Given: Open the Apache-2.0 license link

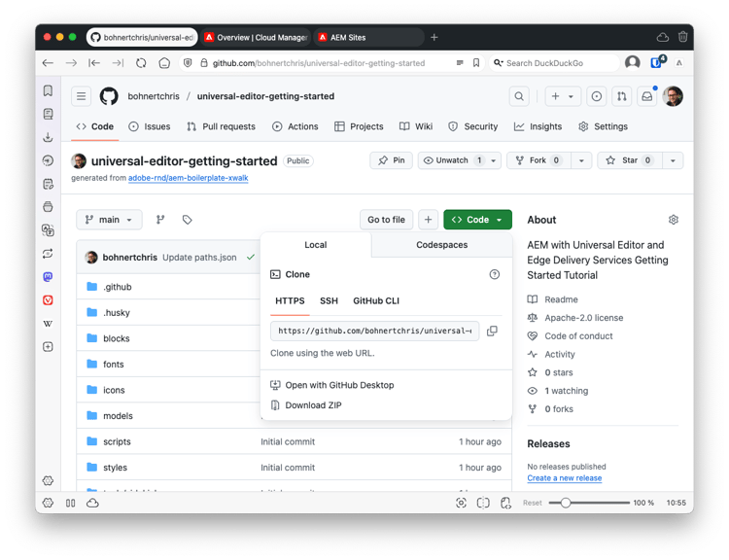Looking at the screenshot, I should (x=584, y=318).
